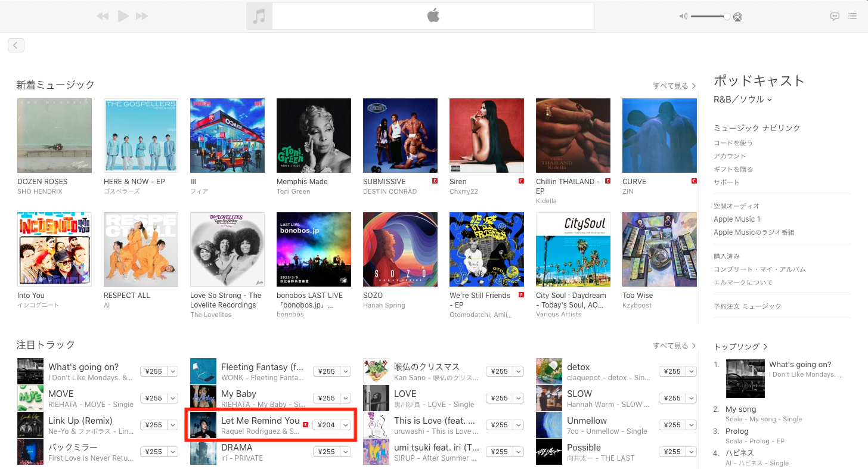
Task: Open the AirPlay output icon
Action: pyautogui.click(x=738, y=17)
